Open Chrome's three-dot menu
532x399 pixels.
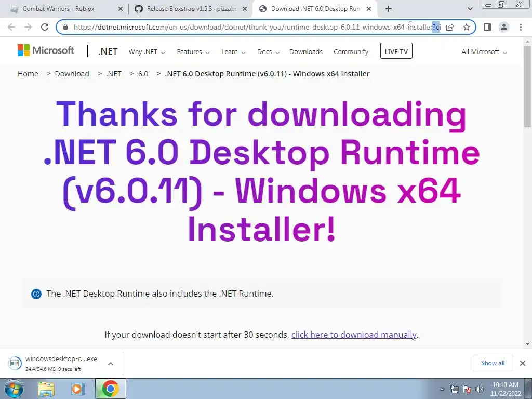click(521, 27)
